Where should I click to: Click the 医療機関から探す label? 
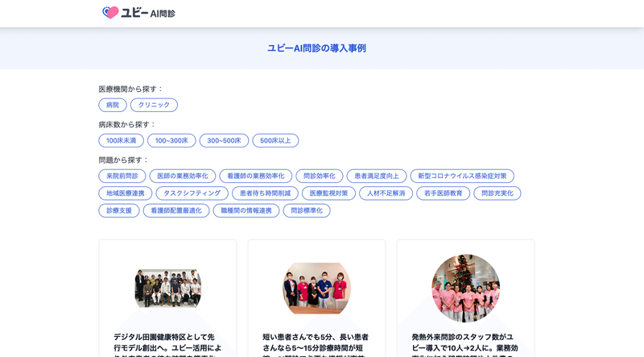pos(130,89)
